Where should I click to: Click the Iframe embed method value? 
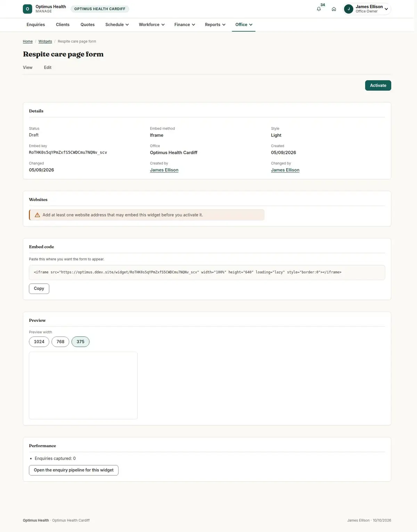[x=157, y=135]
